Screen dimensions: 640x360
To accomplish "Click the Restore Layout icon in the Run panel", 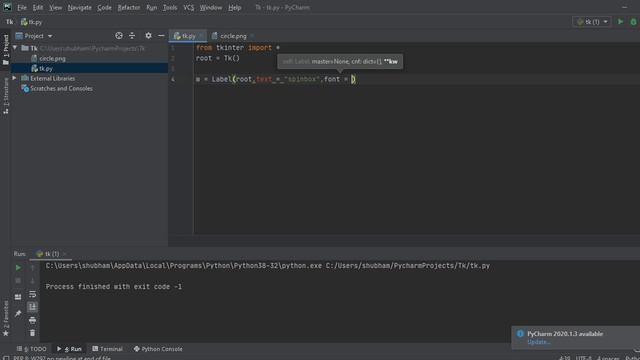I will point(18,297).
